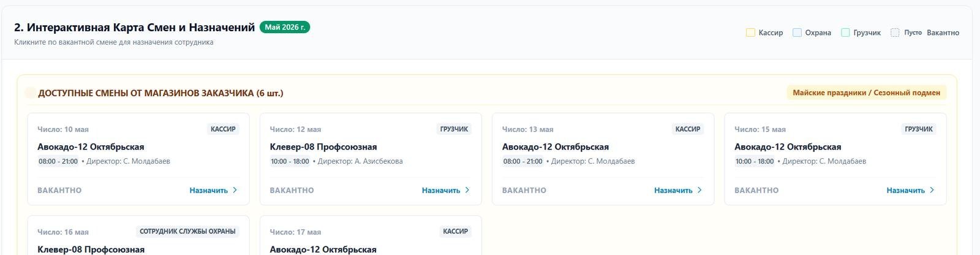Click the 10:00 - 18:00 time on 15 мая card

pyautogui.click(x=755, y=161)
